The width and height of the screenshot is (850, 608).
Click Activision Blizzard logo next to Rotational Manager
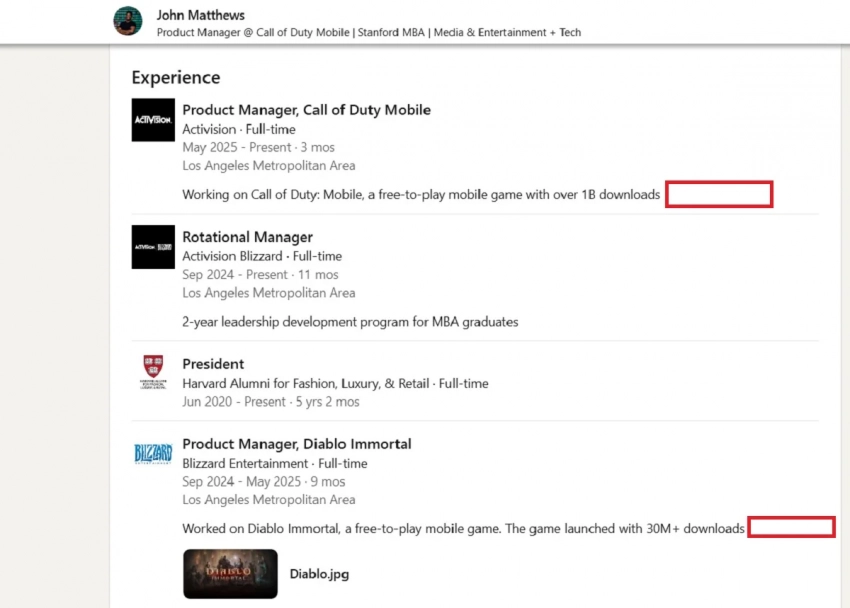point(153,247)
